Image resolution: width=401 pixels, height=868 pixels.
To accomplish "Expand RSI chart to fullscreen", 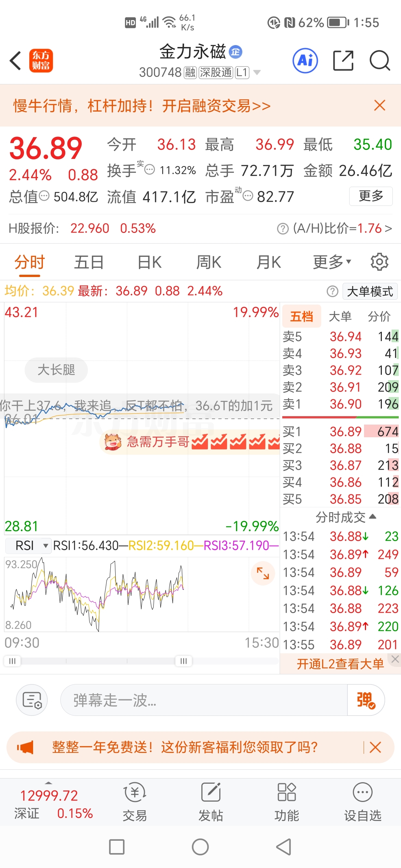I will pos(263,573).
